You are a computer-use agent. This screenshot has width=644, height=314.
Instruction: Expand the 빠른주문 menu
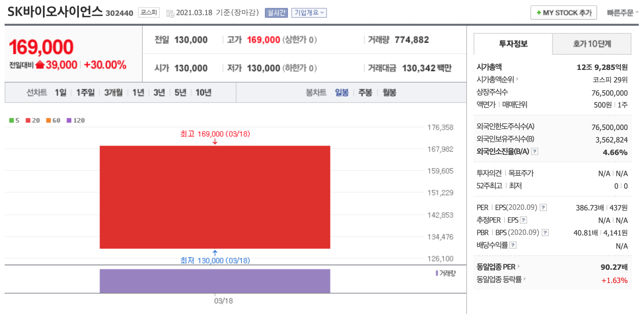click(x=622, y=13)
